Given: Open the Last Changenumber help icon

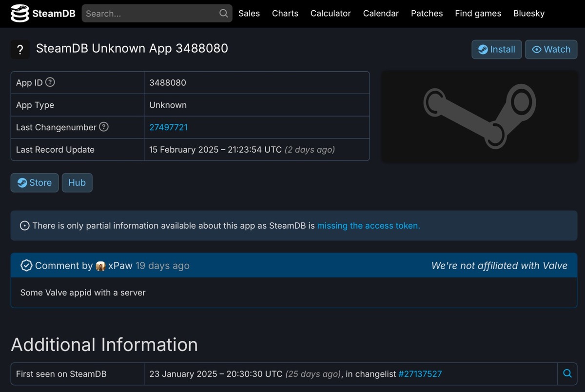Looking at the screenshot, I should tap(104, 127).
